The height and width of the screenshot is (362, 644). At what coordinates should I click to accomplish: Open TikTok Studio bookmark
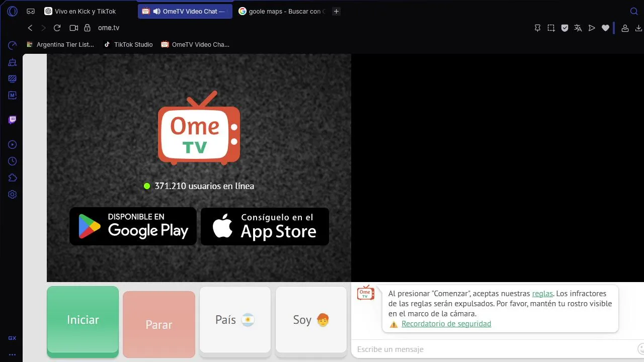pyautogui.click(x=128, y=44)
